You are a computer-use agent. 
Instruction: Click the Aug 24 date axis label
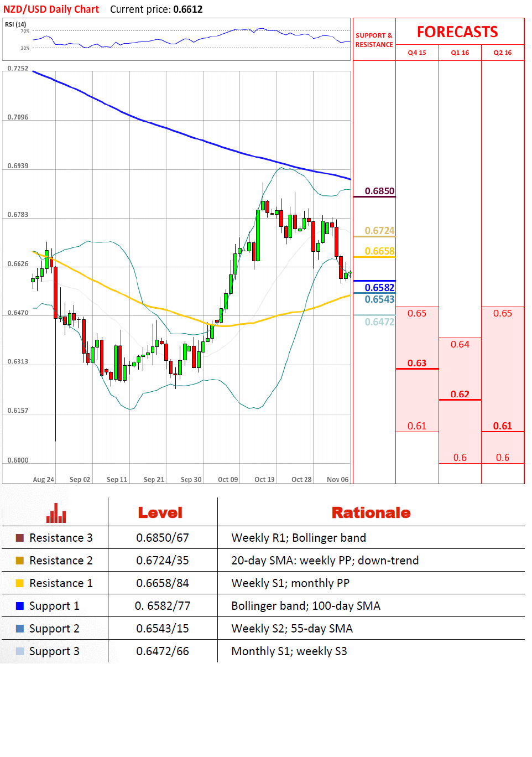coord(44,480)
